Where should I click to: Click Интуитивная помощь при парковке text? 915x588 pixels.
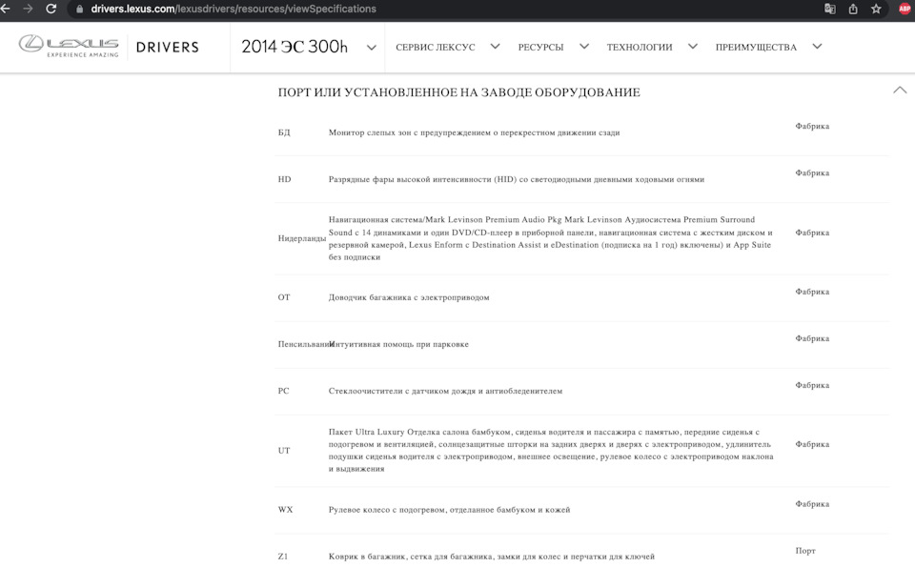pyautogui.click(x=399, y=344)
